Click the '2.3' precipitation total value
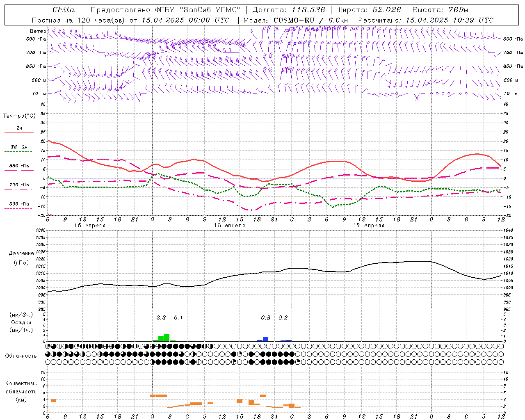 161,318
